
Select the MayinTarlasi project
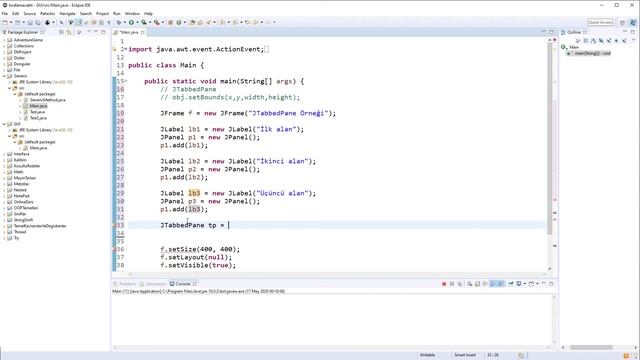coord(24,178)
